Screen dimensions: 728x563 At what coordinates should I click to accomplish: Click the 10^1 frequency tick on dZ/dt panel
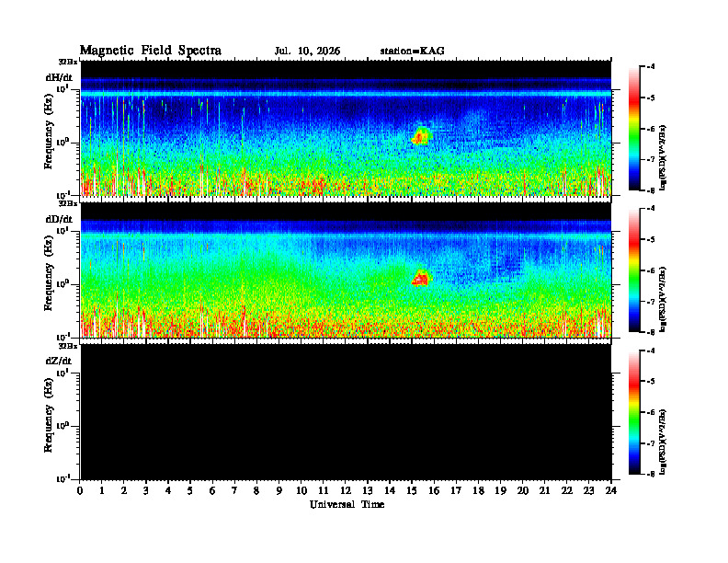(x=63, y=373)
